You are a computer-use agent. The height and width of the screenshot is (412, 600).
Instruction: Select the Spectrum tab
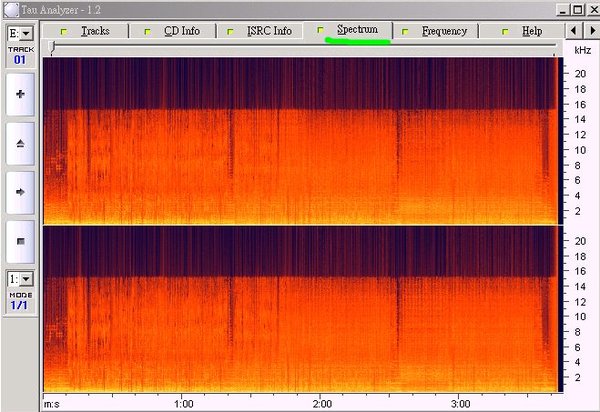tap(347, 30)
